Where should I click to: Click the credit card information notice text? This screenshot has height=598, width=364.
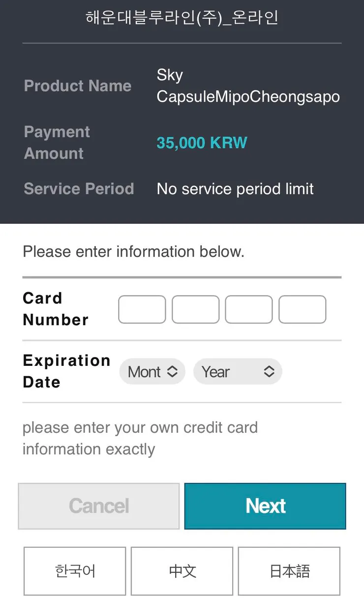pyautogui.click(x=140, y=438)
